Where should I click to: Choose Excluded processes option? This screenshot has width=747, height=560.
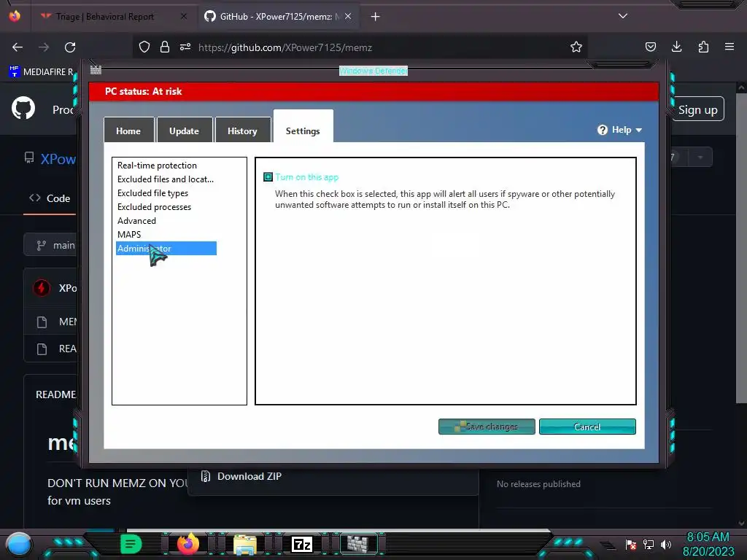coord(155,206)
